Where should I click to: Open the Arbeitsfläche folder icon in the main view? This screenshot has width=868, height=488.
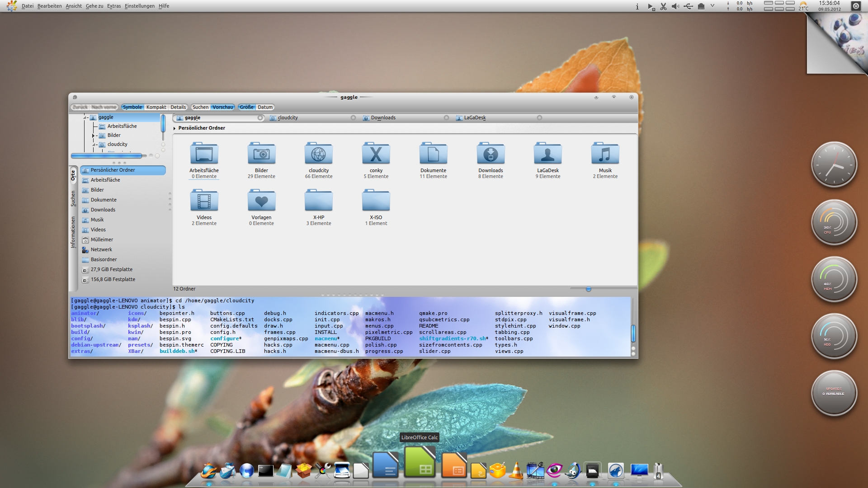click(x=204, y=153)
